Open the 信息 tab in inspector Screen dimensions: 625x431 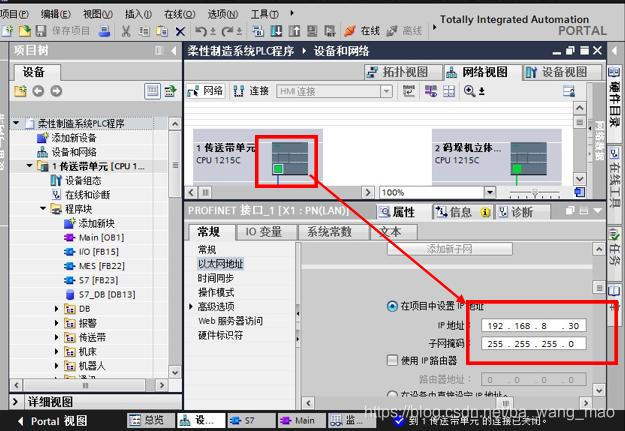[462, 212]
